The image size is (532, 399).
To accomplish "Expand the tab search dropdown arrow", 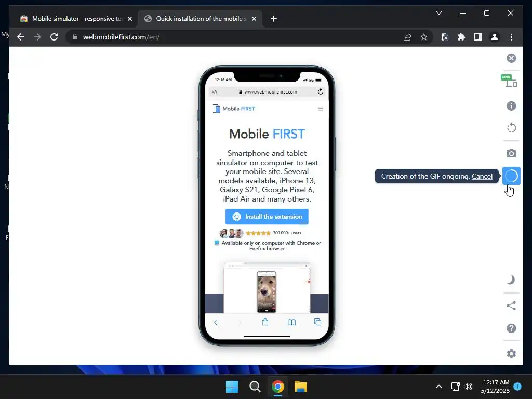I will click(438, 13).
